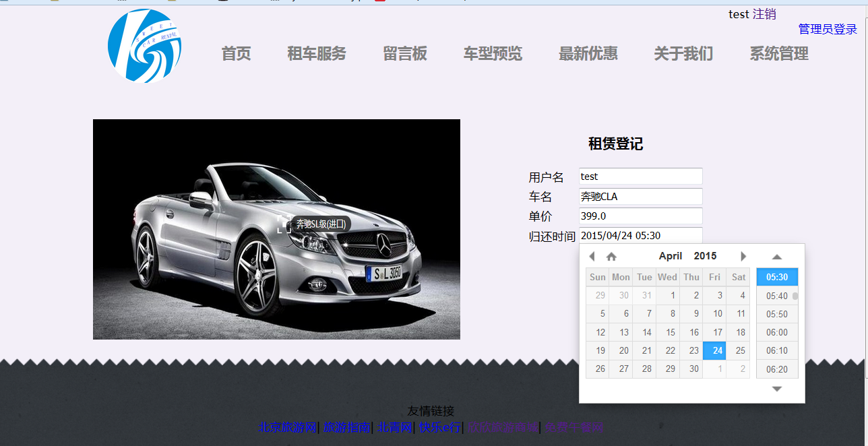This screenshot has width=868, height=446.
Task: Open the 北京旅游网 link
Action: pos(288,427)
